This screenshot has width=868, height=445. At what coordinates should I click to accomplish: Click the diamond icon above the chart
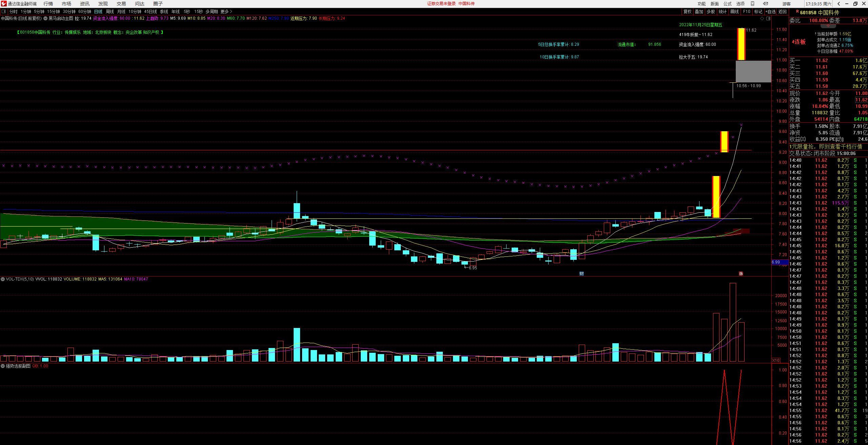pos(763,18)
